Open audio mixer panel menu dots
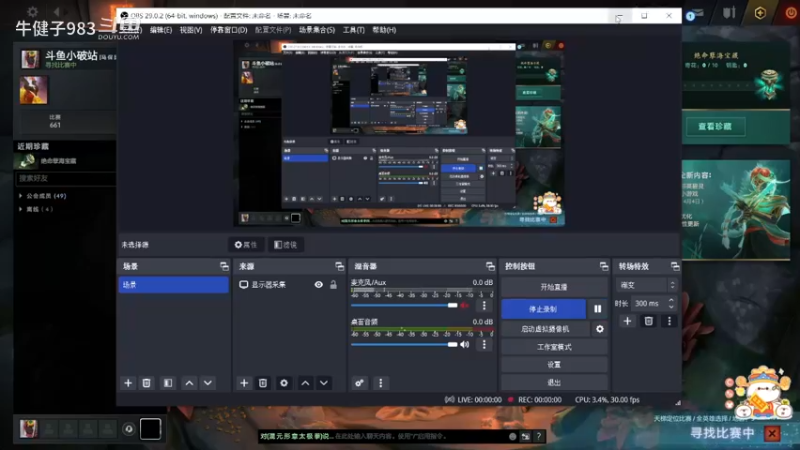Screen dimensions: 800x450 click(x=381, y=383)
